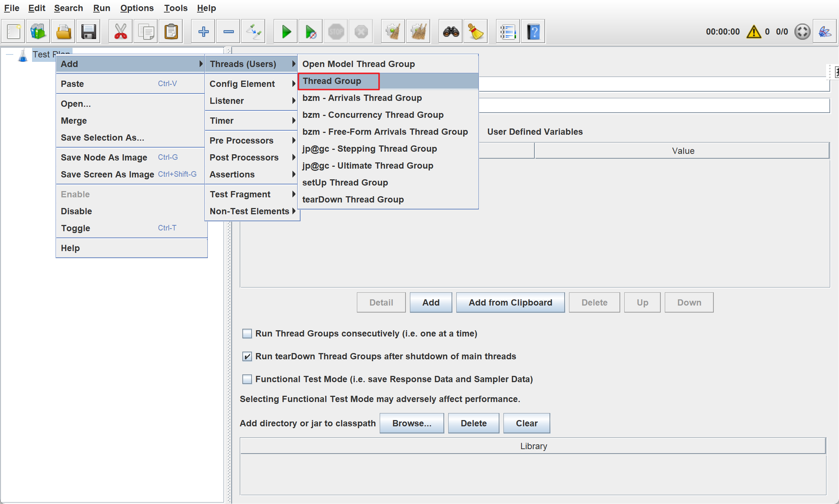
Task: Open the Function Helper list icon
Action: tap(508, 32)
